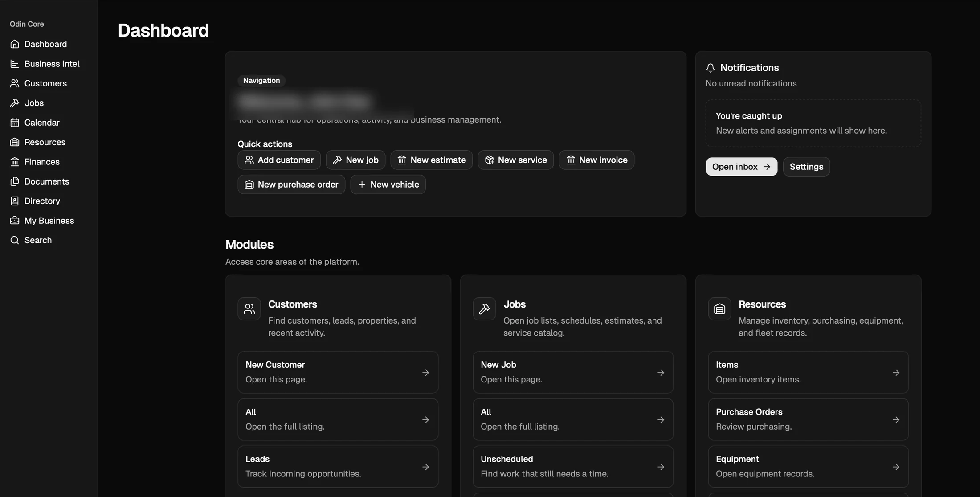The height and width of the screenshot is (497, 980).
Task: Click the Navigation badge label
Action: pyautogui.click(x=261, y=81)
